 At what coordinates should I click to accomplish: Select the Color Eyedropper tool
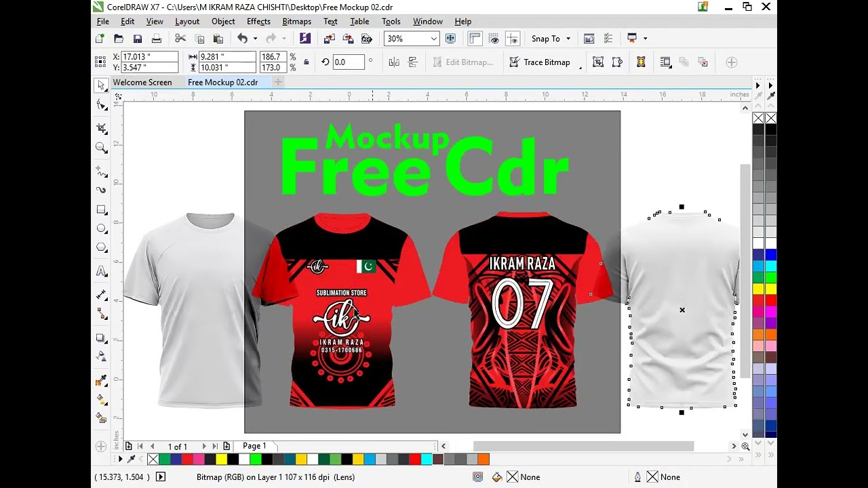102,380
